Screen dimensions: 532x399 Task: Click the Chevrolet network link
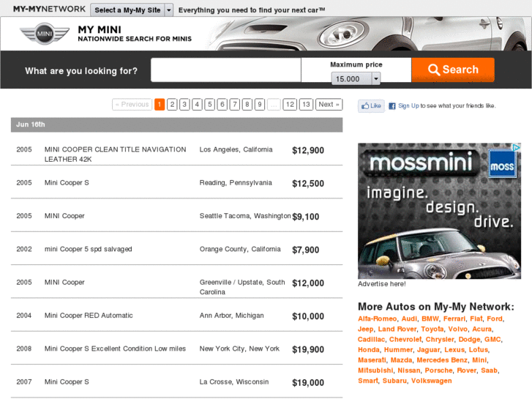pyautogui.click(x=405, y=340)
